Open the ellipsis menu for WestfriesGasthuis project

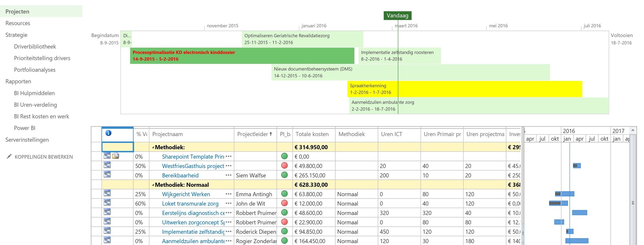pyautogui.click(x=228, y=166)
